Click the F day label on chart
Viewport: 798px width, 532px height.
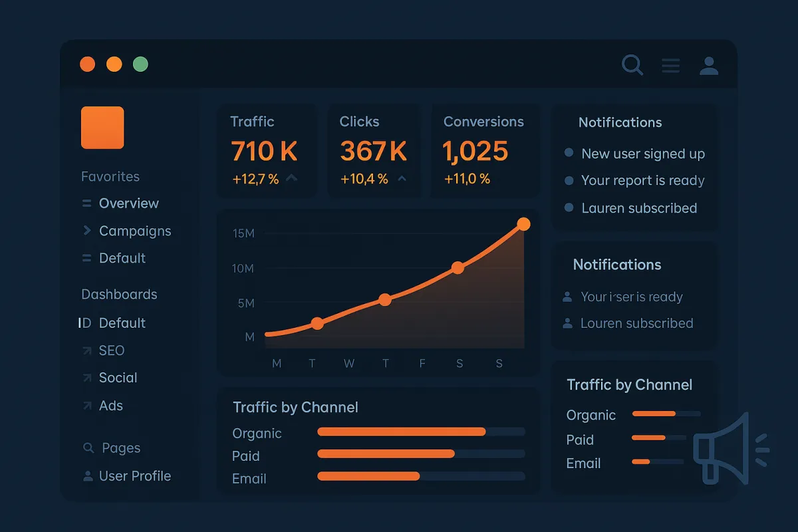(x=422, y=363)
